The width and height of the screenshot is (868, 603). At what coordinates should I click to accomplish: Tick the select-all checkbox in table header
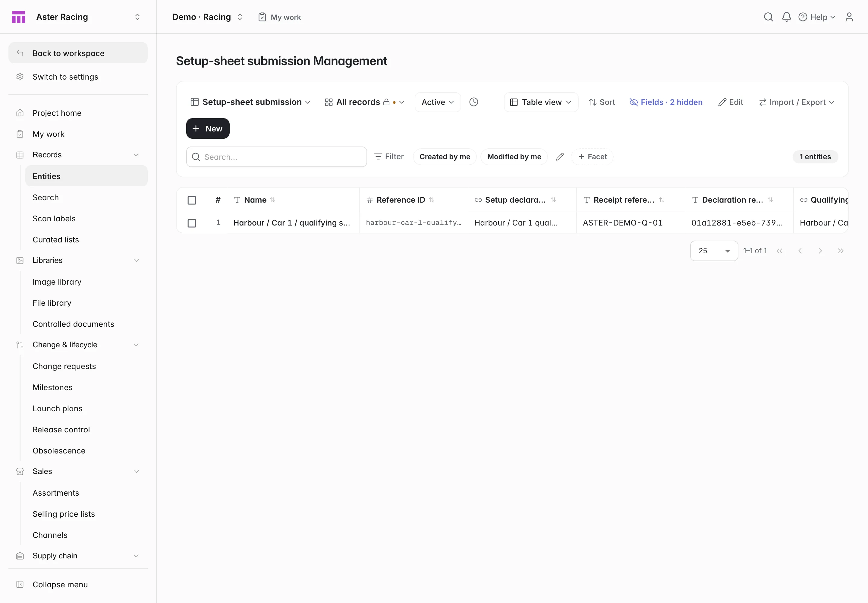(192, 200)
